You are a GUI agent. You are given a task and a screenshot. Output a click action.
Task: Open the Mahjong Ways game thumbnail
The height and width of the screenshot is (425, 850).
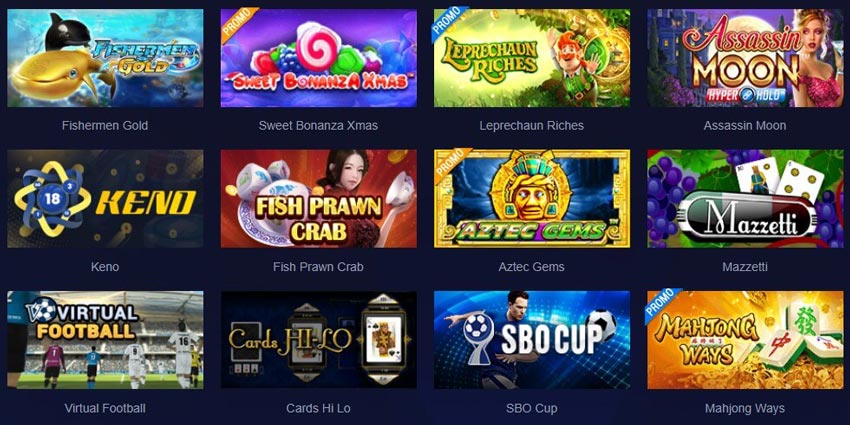745,340
